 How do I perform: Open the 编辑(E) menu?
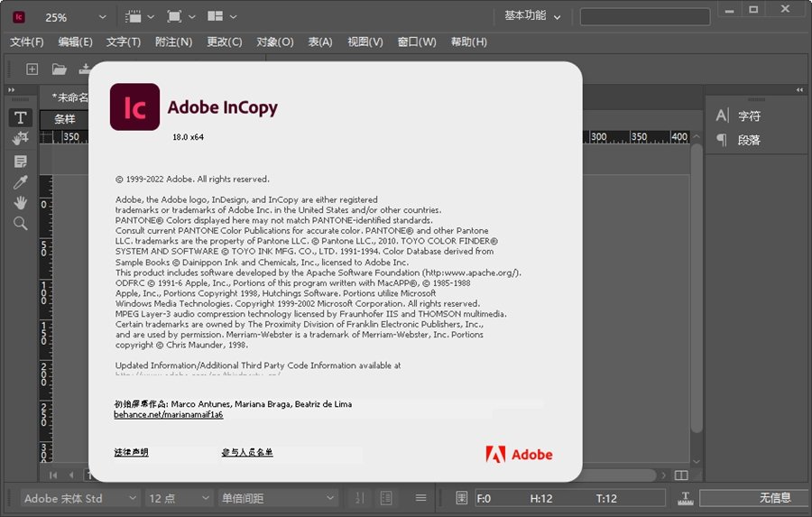tap(75, 42)
